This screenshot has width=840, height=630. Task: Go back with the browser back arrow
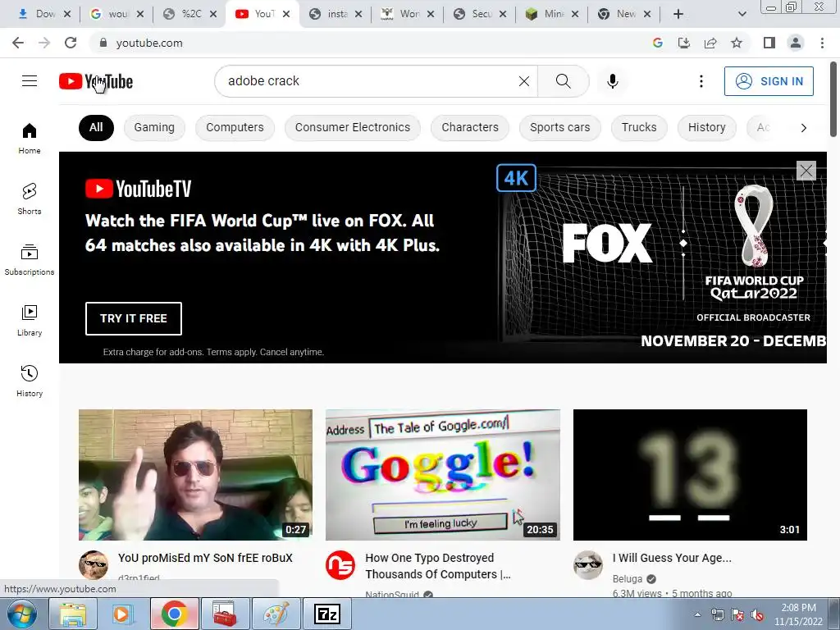(x=18, y=43)
